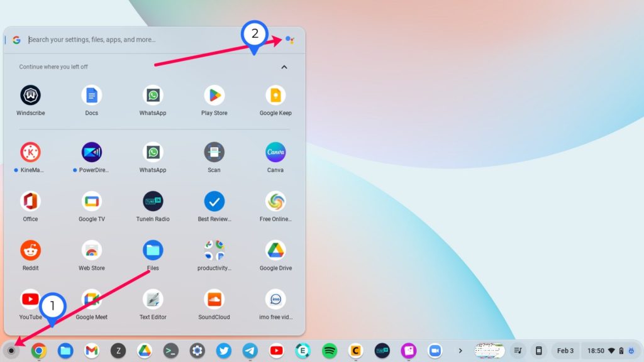
Task: Launch the Terminal from the shelf
Action: click(x=171, y=351)
